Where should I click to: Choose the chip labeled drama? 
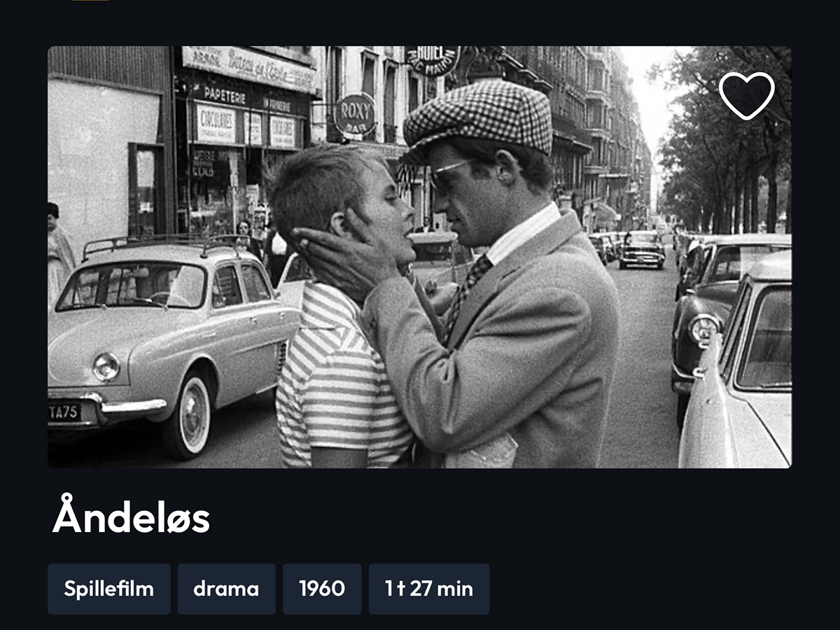[226, 589]
